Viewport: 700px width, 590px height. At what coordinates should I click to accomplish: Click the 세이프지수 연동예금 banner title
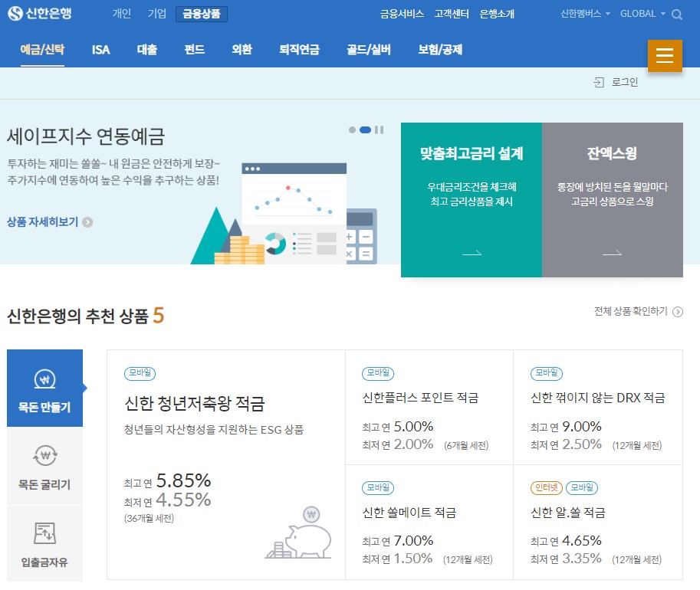[x=86, y=136]
